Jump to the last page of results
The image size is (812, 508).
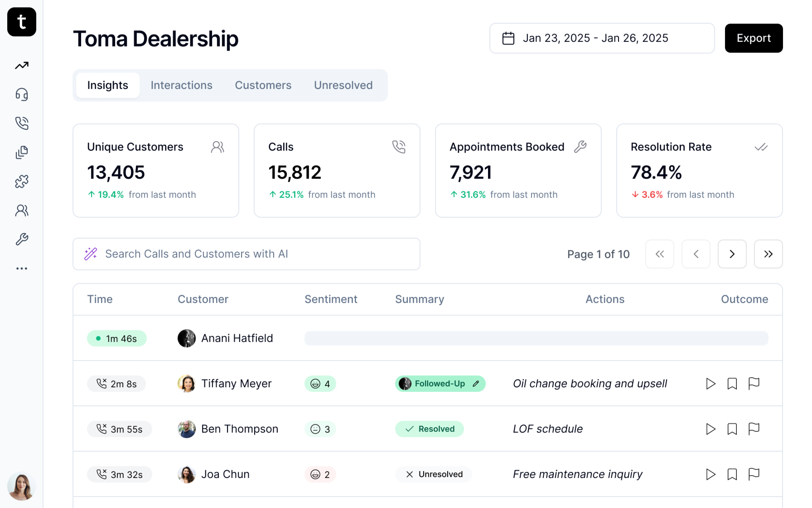[x=768, y=254]
